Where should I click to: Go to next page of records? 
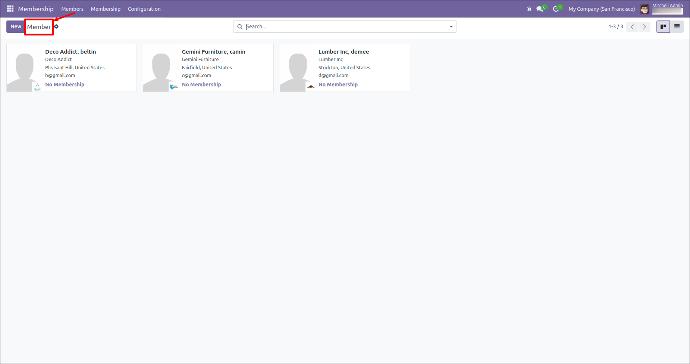[644, 27]
